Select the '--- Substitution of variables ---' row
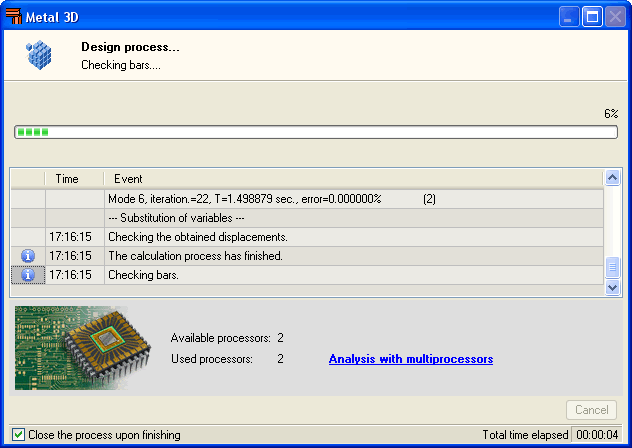The width and height of the screenshot is (632, 448). click(307, 218)
